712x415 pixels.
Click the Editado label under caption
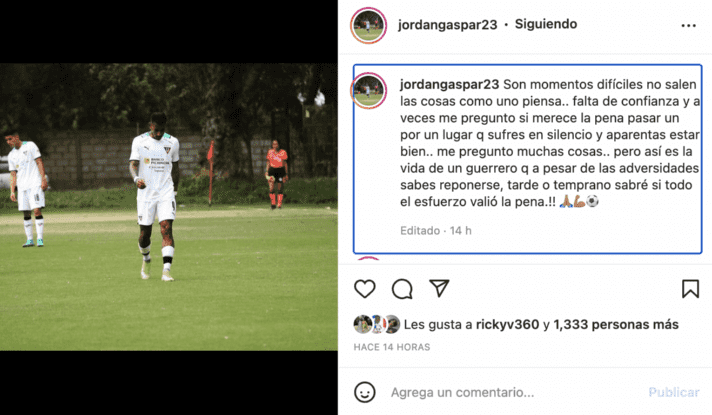click(x=420, y=231)
